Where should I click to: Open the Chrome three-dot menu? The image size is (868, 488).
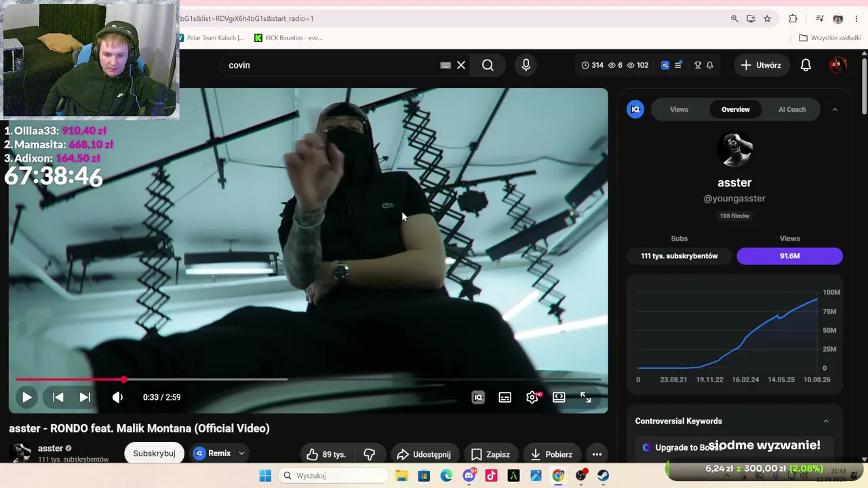[856, 19]
